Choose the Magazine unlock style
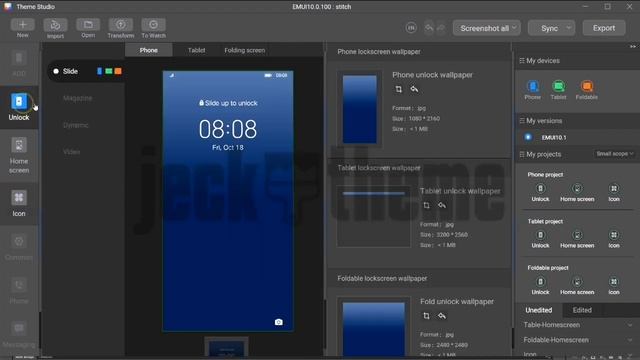The image size is (640, 360). click(x=78, y=98)
